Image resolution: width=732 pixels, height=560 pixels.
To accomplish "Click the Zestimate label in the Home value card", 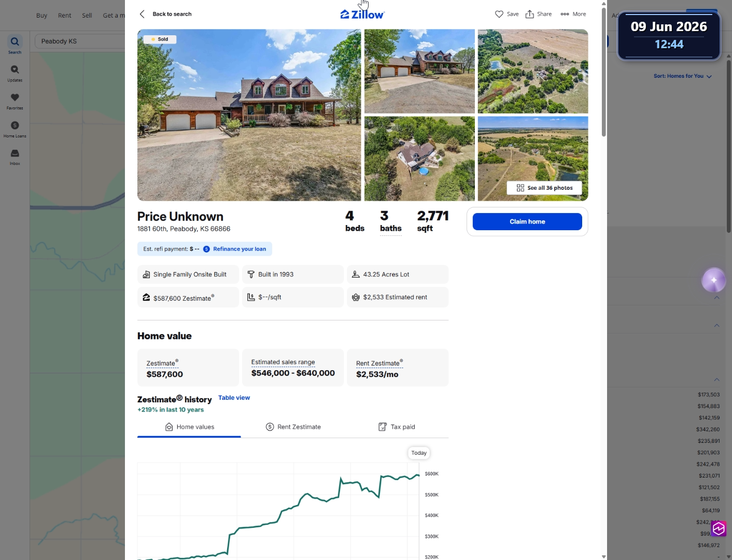I will pyautogui.click(x=162, y=363).
